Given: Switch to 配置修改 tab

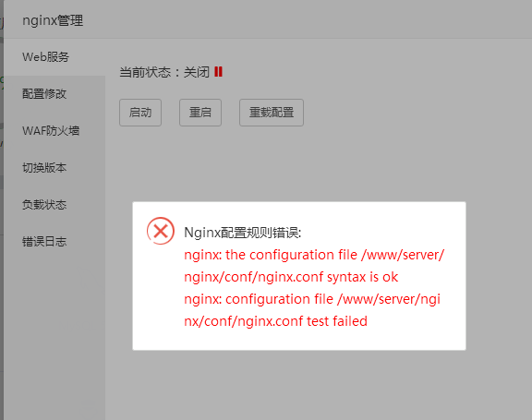Looking at the screenshot, I should point(54,94).
